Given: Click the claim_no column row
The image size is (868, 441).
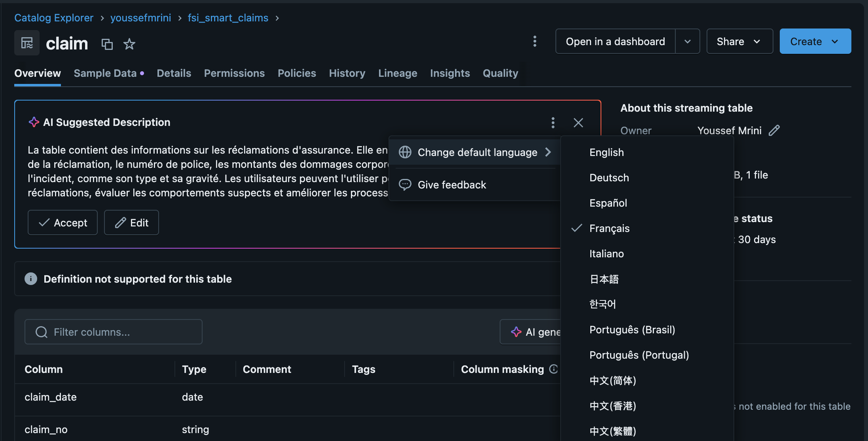Looking at the screenshot, I should (288, 429).
